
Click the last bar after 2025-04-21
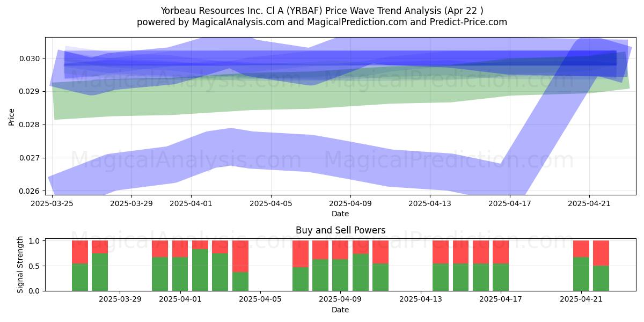click(601, 266)
